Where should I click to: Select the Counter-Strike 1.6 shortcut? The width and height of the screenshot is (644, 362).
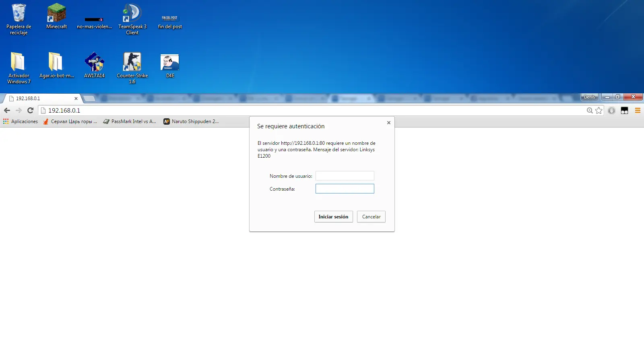pos(132,68)
